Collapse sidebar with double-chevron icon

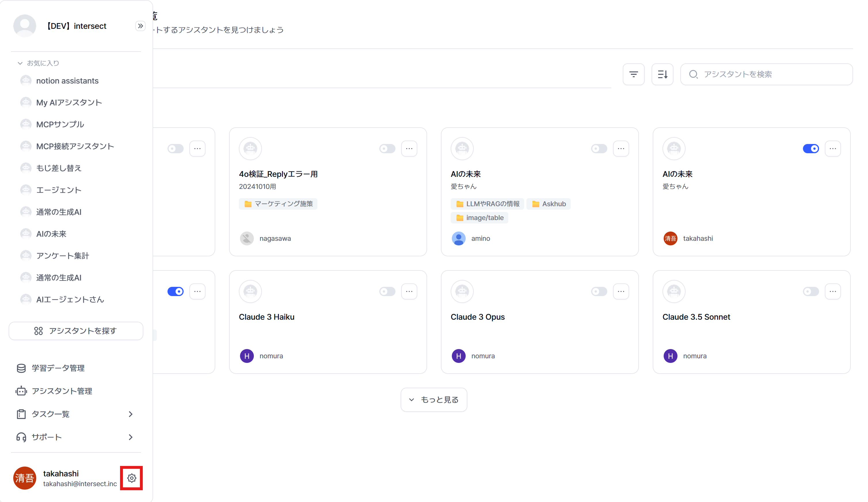pyautogui.click(x=140, y=26)
